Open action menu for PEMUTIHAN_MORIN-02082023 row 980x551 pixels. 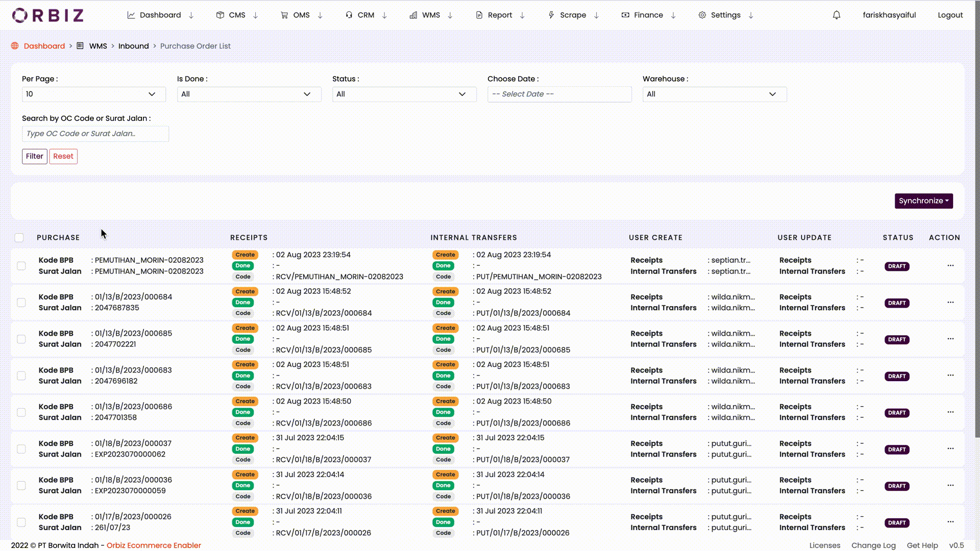pos(950,266)
